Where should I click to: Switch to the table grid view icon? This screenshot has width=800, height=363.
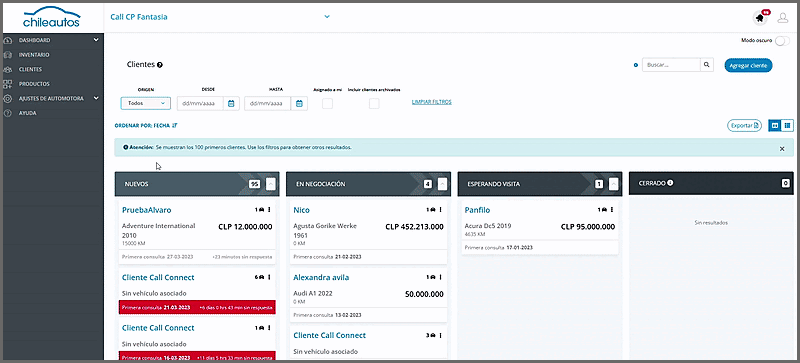coord(787,125)
